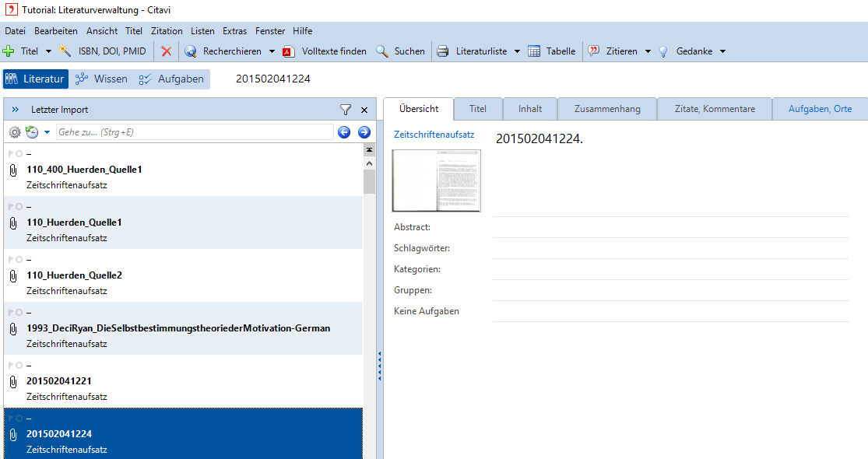Click the gear settings icon above the list
The width and height of the screenshot is (868, 459).
tap(15, 132)
